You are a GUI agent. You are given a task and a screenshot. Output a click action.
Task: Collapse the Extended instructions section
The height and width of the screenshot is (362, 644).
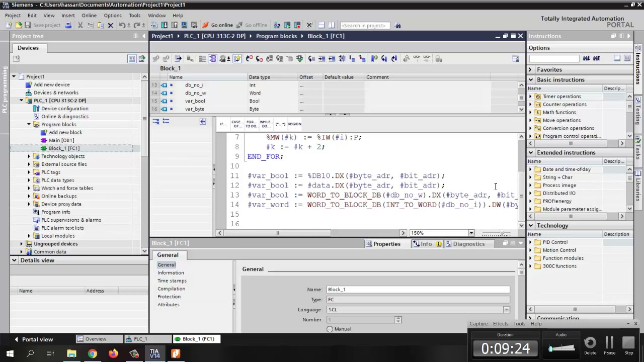[x=530, y=152]
